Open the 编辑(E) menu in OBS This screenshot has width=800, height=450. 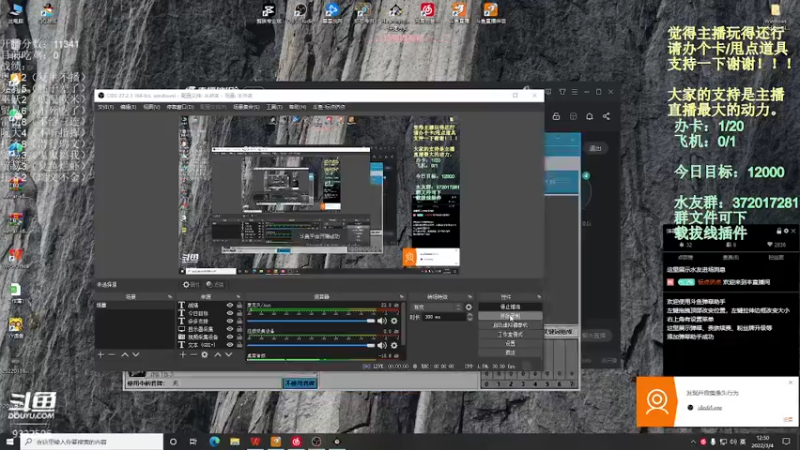[x=128, y=107]
